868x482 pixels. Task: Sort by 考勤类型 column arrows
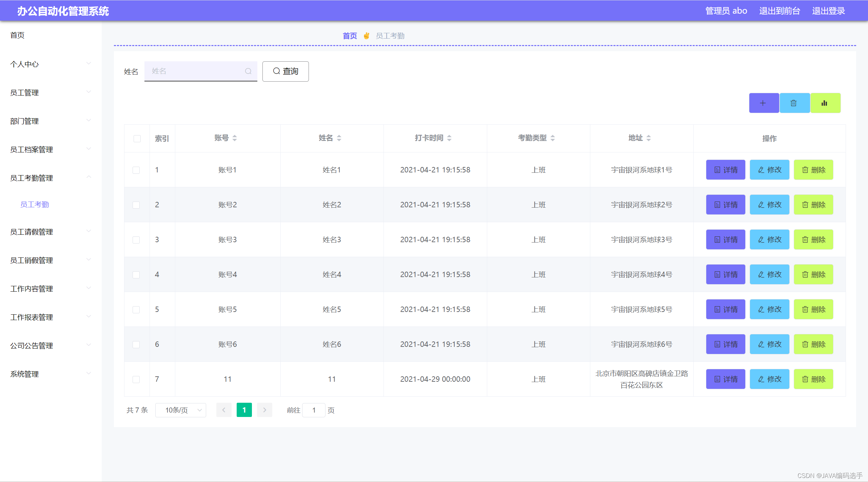(x=553, y=138)
